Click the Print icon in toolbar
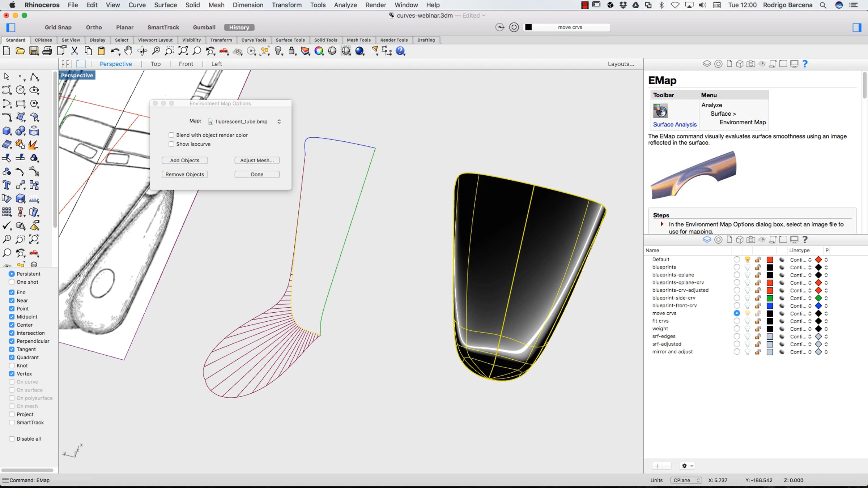The width and height of the screenshot is (868, 488). [x=47, y=51]
